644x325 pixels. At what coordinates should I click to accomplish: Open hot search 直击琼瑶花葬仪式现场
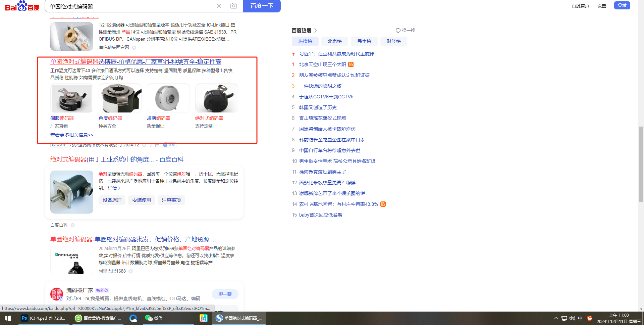click(323, 118)
